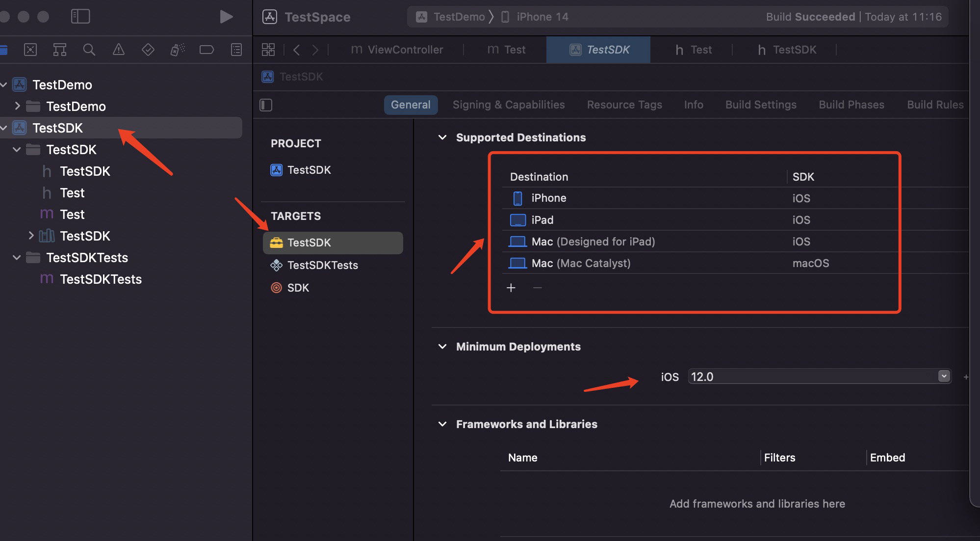Open the issue navigator warning icon
The image size is (980, 541).
pyautogui.click(x=119, y=50)
